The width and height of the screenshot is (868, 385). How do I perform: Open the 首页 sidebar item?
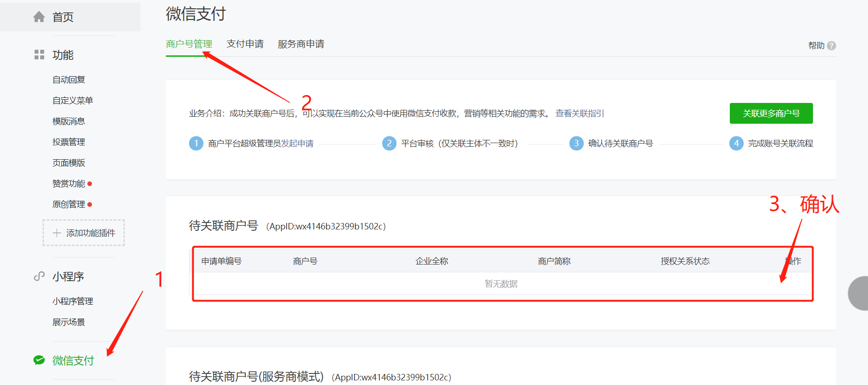70,17
